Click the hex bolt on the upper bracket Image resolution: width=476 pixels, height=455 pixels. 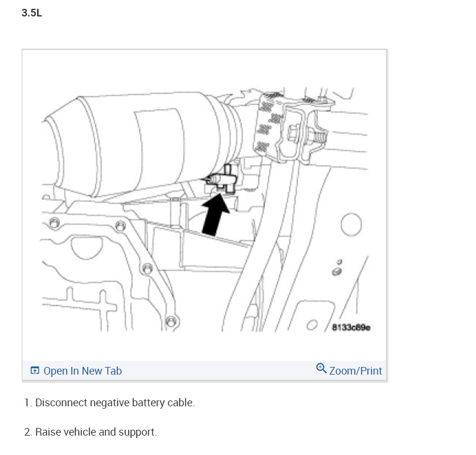(x=294, y=133)
